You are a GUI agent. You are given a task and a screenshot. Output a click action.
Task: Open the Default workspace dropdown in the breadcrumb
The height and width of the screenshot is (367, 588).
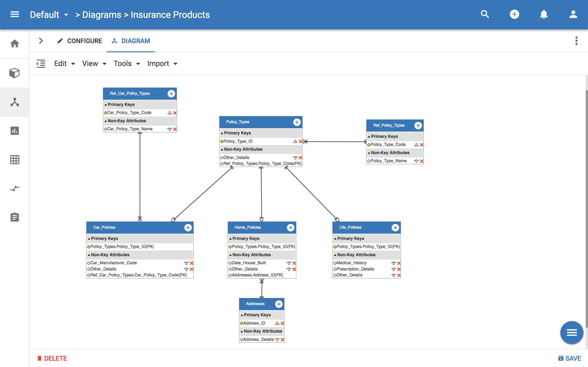(66, 15)
